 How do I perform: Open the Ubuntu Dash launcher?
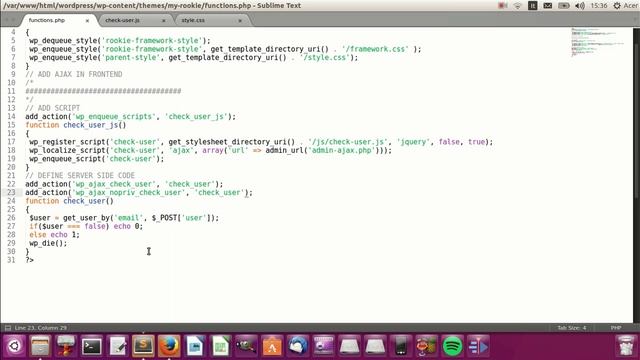[x=14, y=346]
